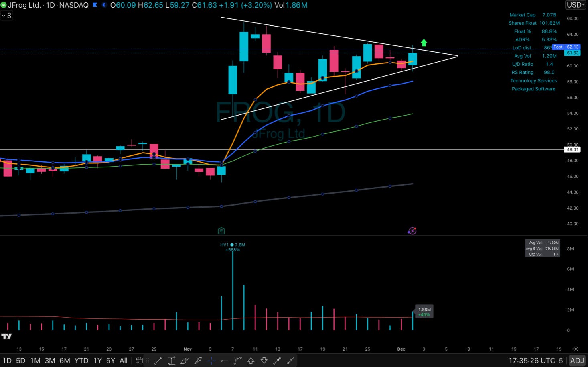588x367 pixels.
Task: Set range to 1M
Action: click(x=35, y=361)
